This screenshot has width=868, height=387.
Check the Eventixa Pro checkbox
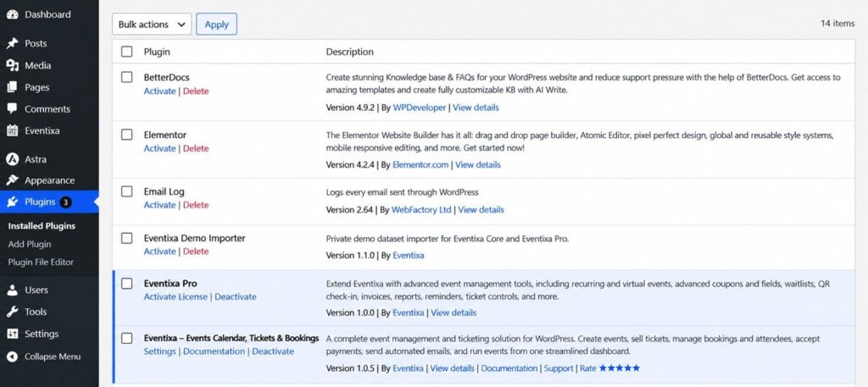[127, 283]
